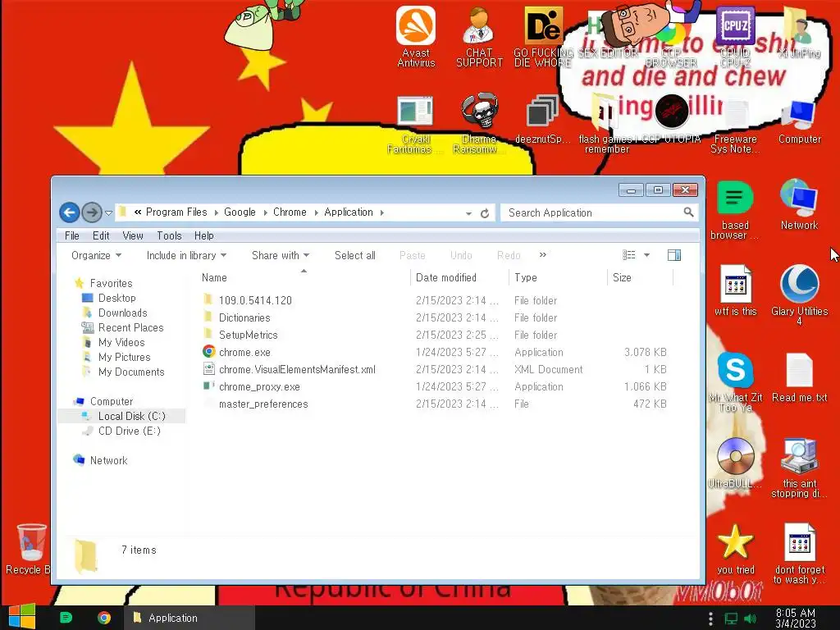
Task: Expand the arrow after Chrome breadcrumb
Action: [x=316, y=212]
